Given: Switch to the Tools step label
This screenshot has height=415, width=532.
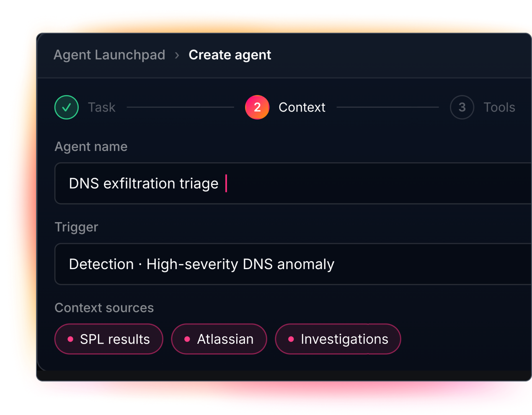Looking at the screenshot, I should point(499,107).
